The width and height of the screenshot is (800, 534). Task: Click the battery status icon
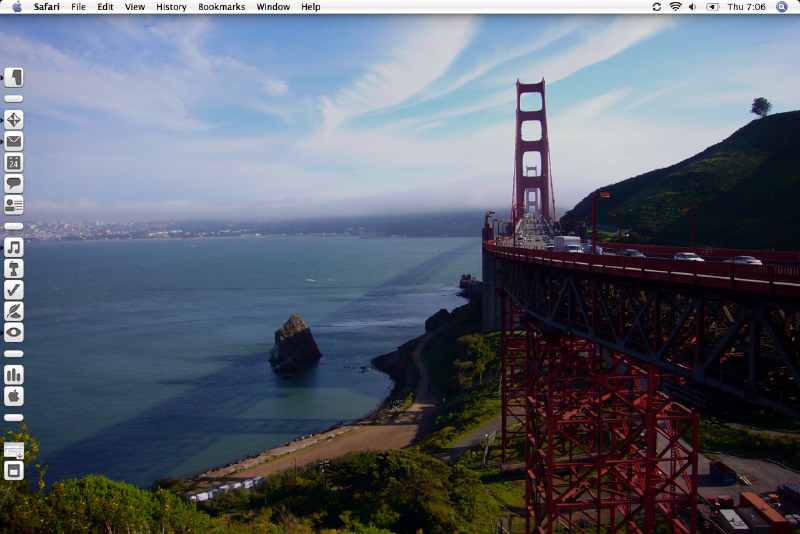[712, 7]
